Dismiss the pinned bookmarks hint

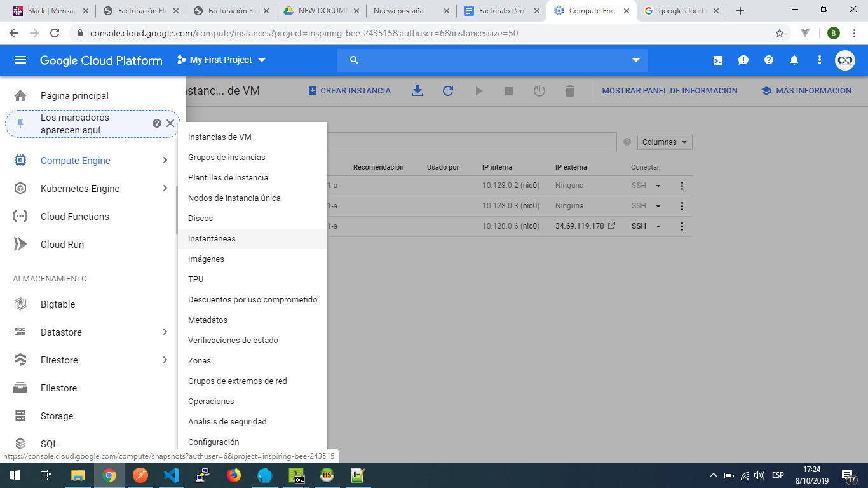click(x=170, y=123)
